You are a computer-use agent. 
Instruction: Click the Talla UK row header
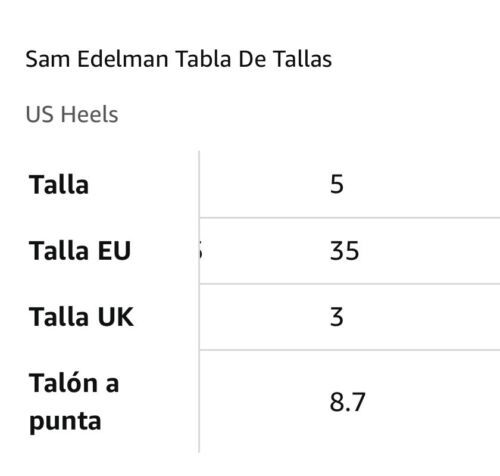click(x=81, y=317)
